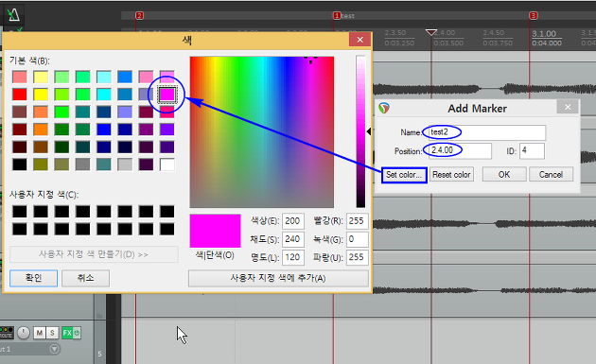Click the color spectrum field

click(262, 131)
